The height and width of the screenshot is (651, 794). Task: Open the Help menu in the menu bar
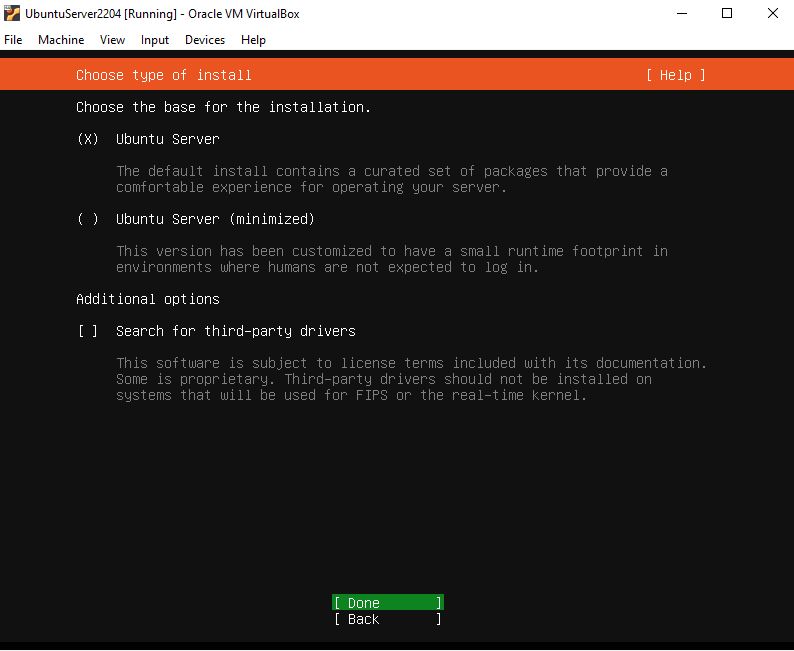[x=253, y=39]
